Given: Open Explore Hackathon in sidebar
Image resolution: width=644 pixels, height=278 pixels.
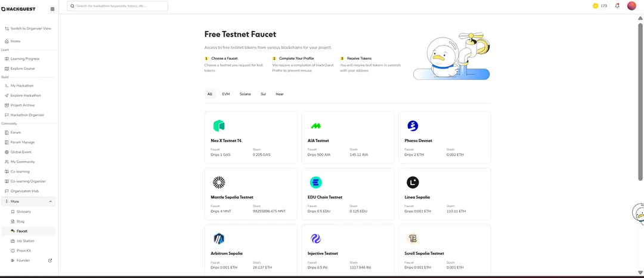Looking at the screenshot, I should (x=26, y=95).
